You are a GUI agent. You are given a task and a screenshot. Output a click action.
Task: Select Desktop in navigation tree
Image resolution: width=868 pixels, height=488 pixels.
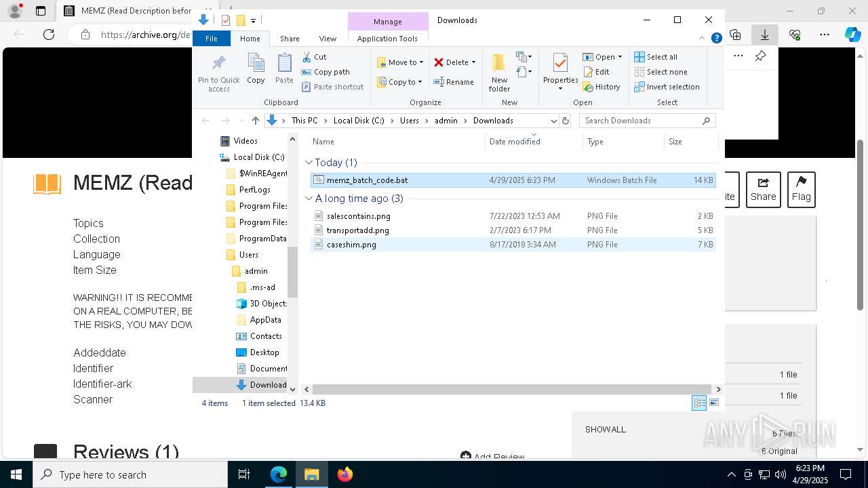[264, 352]
